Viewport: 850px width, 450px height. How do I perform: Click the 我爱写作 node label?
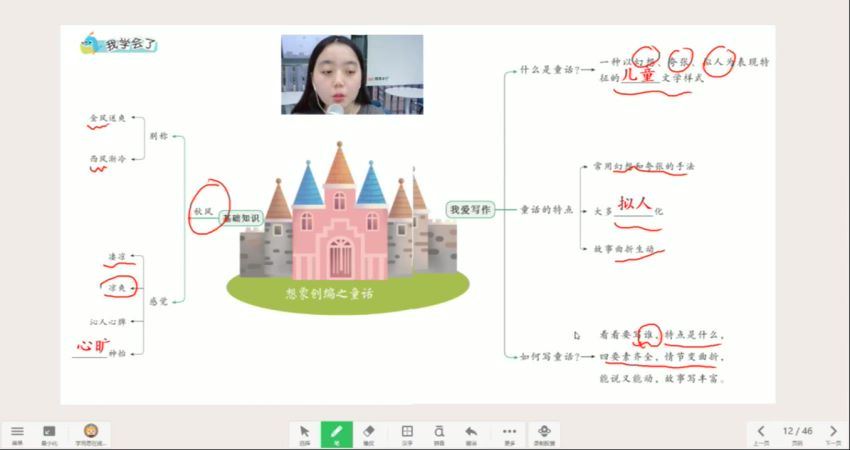pyautogui.click(x=471, y=209)
